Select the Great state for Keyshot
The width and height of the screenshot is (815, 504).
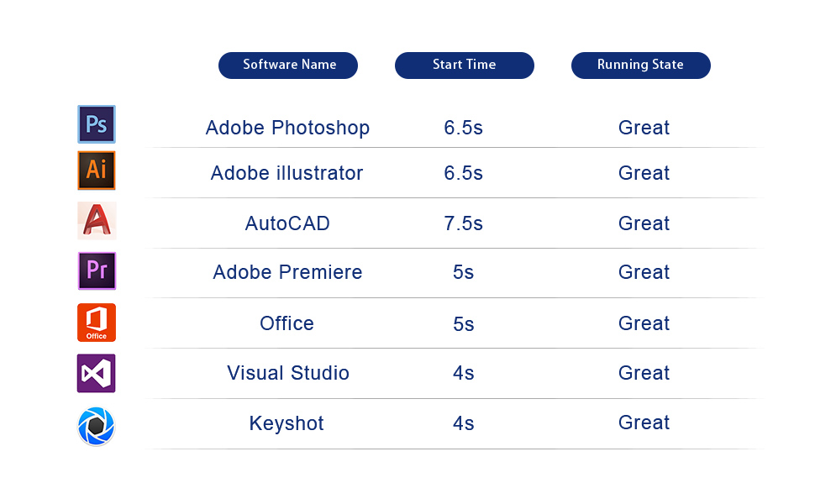coord(644,423)
